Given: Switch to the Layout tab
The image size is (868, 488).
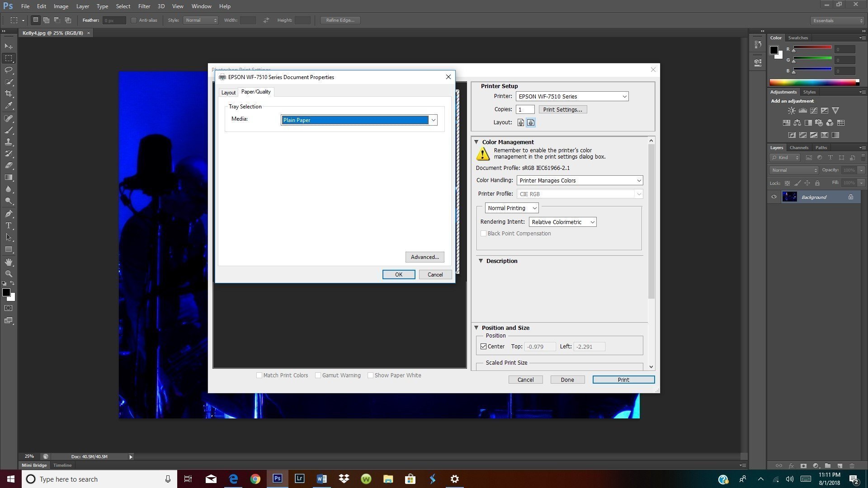Looking at the screenshot, I should tap(228, 93).
